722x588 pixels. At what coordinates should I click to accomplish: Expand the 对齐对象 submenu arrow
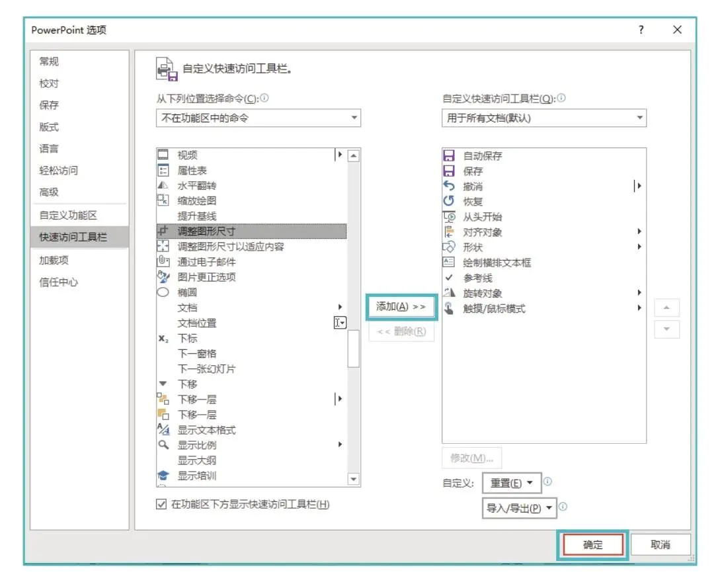(639, 231)
